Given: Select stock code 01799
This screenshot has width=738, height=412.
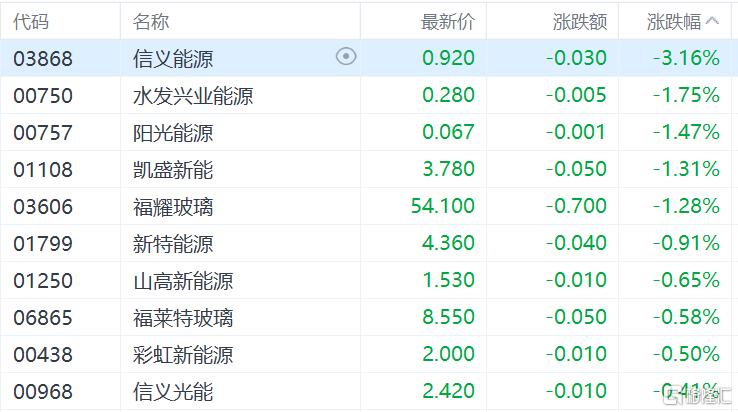Looking at the screenshot, I should tap(43, 244).
